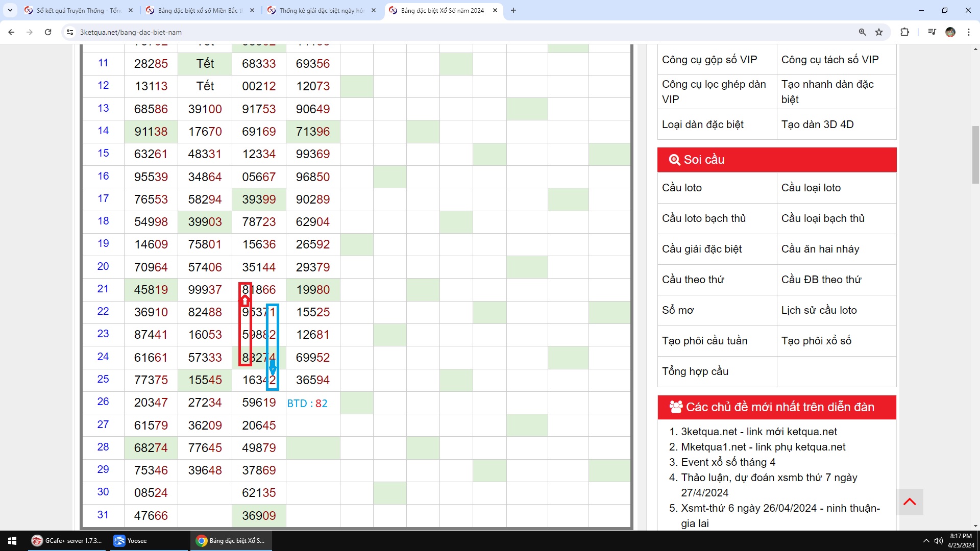Open the Chrome profile avatar
The image size is (980, 551).
[x=950, y=32]
